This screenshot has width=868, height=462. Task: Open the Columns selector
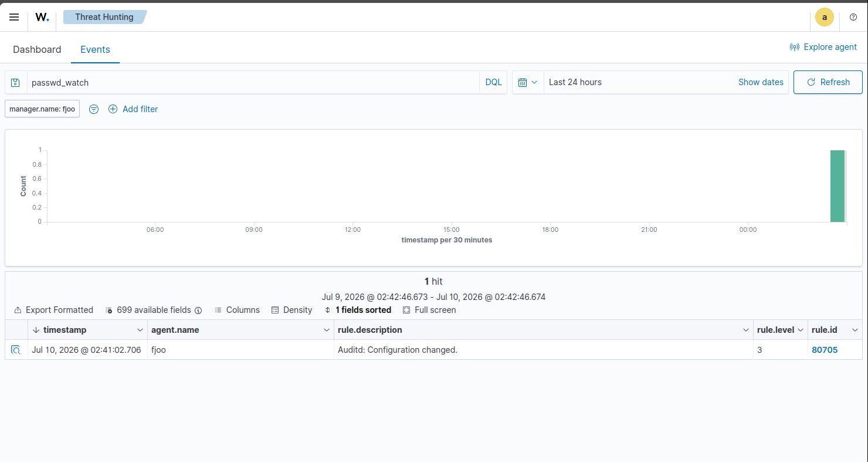tap(237, 310)
